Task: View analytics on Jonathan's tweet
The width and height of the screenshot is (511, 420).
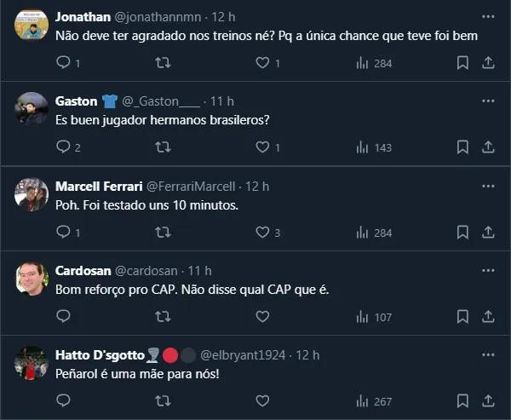Action: 361,62
